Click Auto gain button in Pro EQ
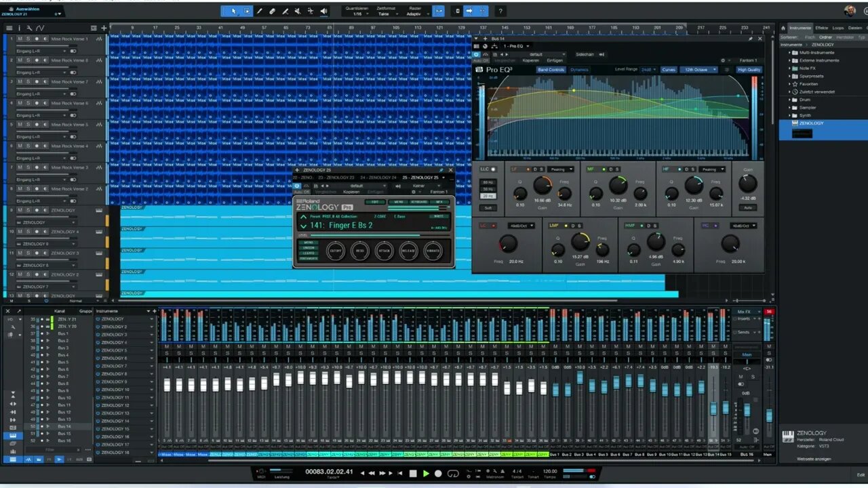 [748, 207]
